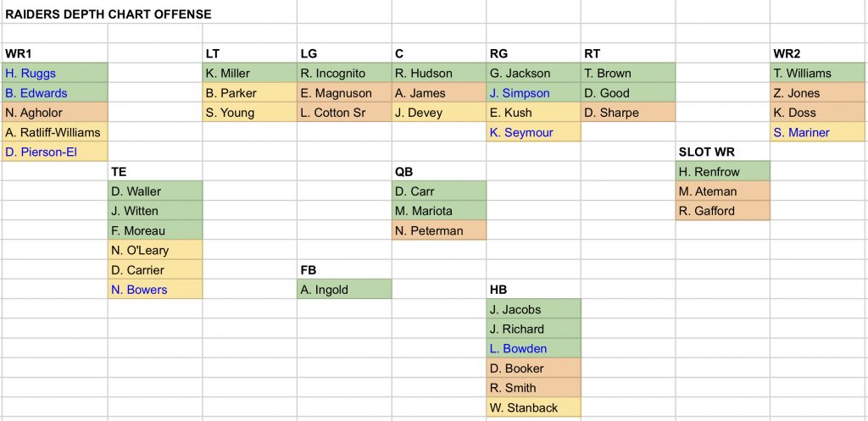Screen dimensions: 868x421
Task: Select the B. Edwards blue text cell
Action: [54, 93]
